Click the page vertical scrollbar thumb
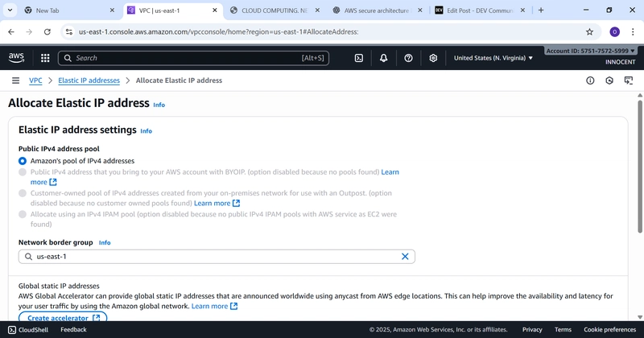 pos(639,166)
